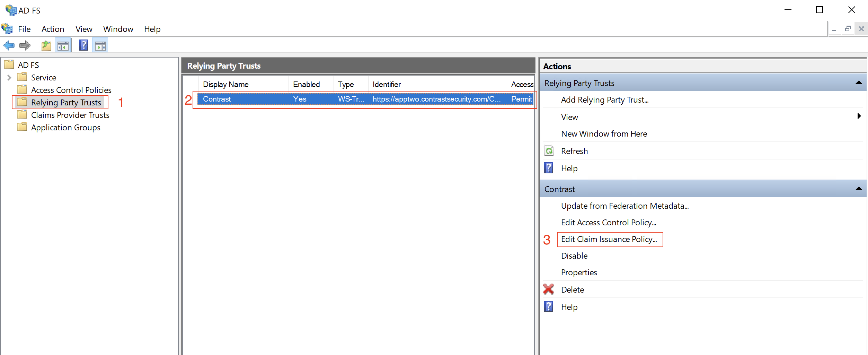Click the Up one level folder icon
The image size is (868, 355).
tap(46, 45)
